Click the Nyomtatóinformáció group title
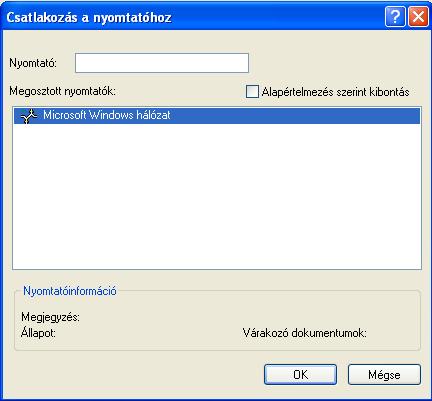This screenshot has width=432, height=401. [70, 291]
